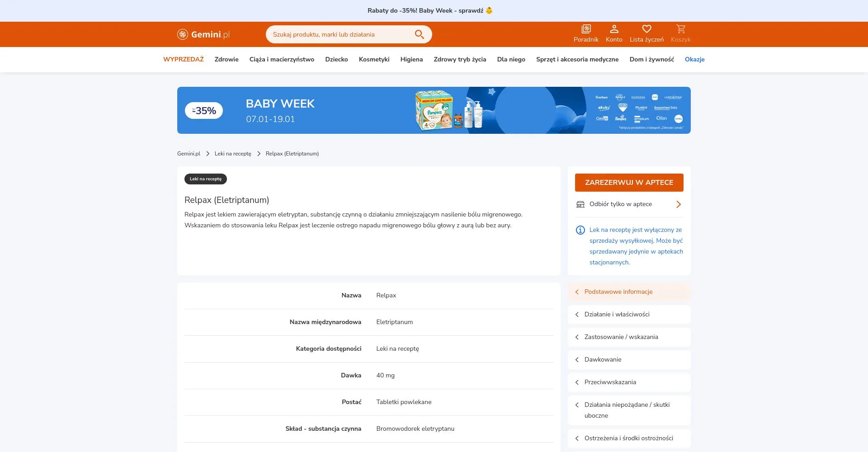868x452 pixels.
Task: Click the Postać row label
Action: (x=351, y=402)
